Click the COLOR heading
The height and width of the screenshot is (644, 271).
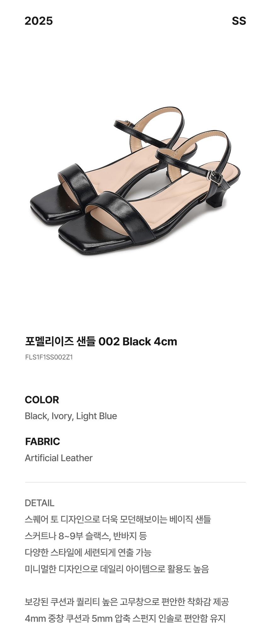click(42, 400)
